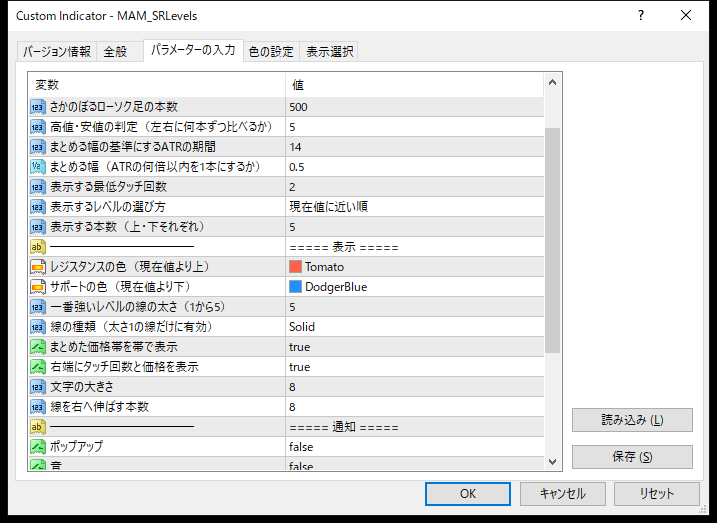Click integer icon beside 高値・安値の判定 row
Viewport: 717px width, 523px height.
(x=38, y=127)
